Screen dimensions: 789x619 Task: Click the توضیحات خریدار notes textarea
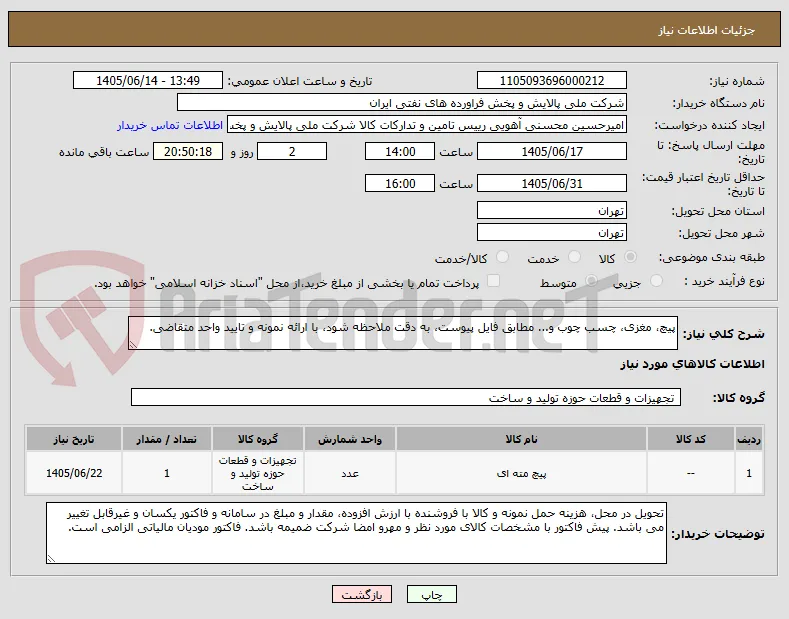356,533
